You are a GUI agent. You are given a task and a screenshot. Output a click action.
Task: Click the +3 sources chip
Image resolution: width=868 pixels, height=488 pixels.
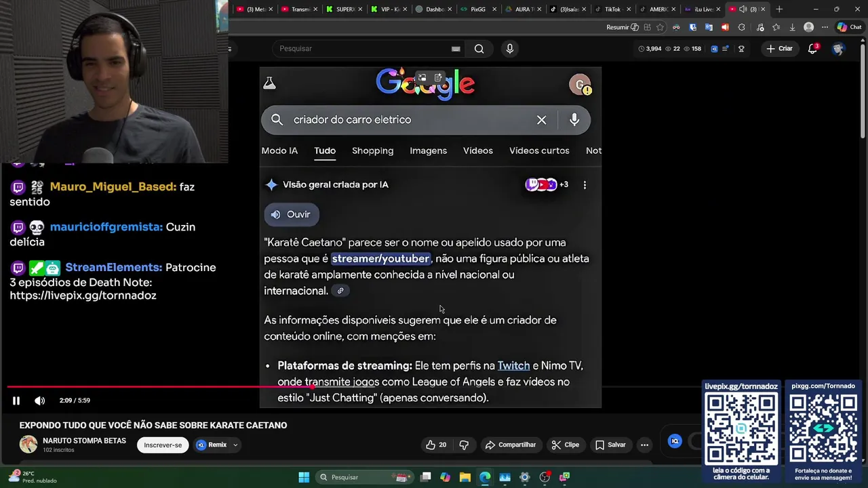click(x=547, y=184)
